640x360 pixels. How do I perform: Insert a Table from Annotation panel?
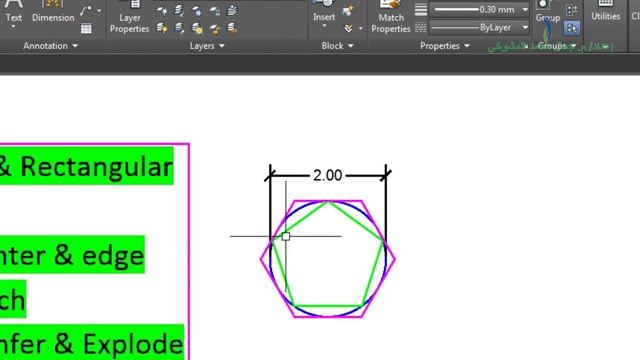pos(86,29)
